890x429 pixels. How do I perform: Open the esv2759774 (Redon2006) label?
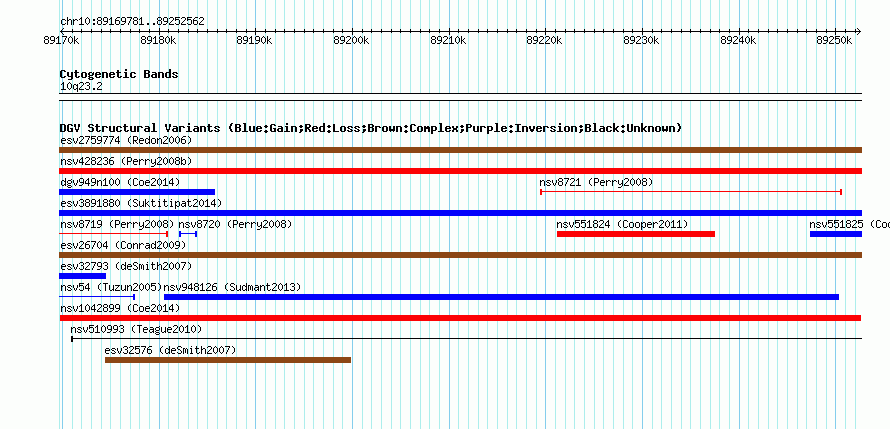click(x=126, y=140)
